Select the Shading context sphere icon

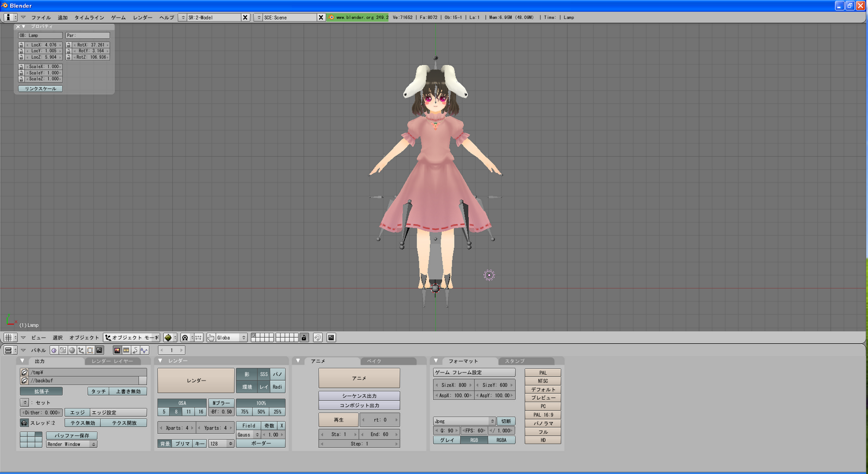pyautogui.click(x=72, y=350)
